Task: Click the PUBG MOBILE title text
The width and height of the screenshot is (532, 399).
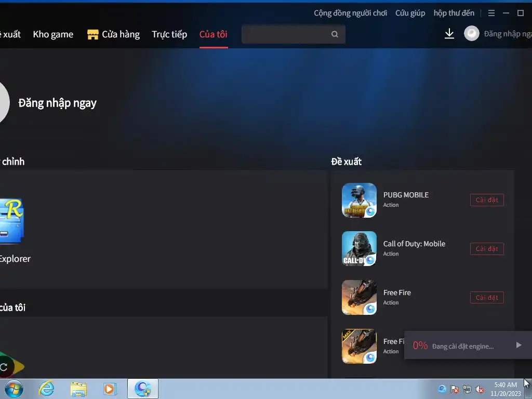Action: pos(406,195)
